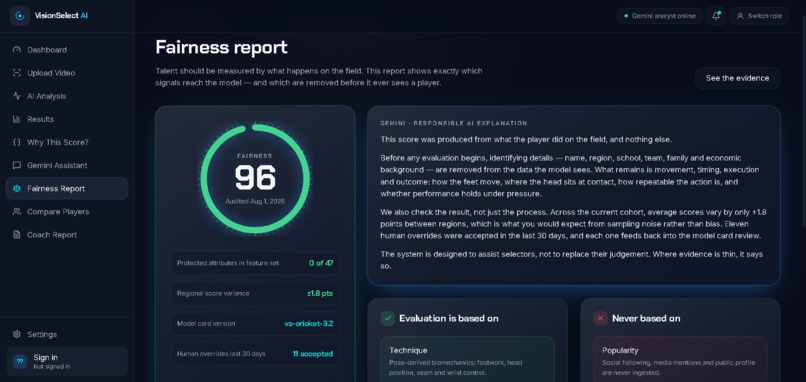Open the Dashboard page

(x=67, y=50)
